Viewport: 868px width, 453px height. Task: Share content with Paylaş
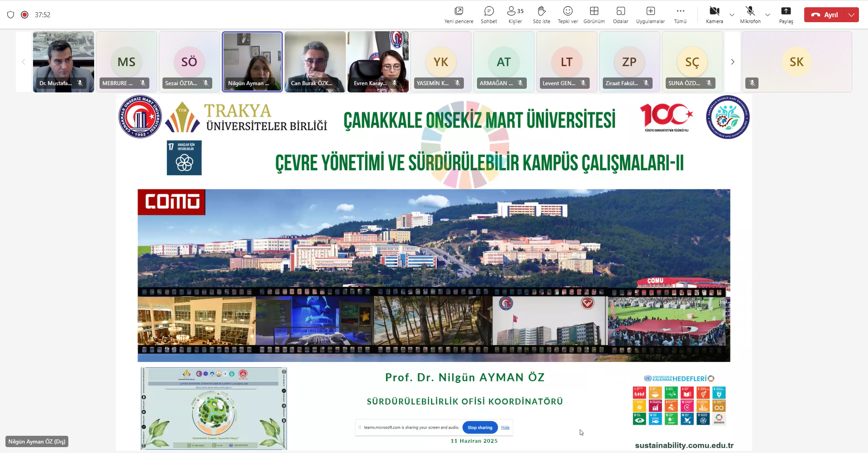click(x=786, y=14)
